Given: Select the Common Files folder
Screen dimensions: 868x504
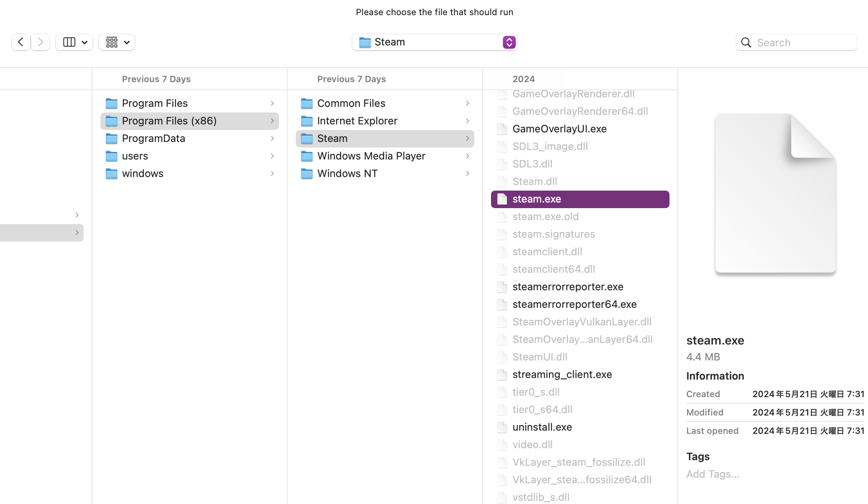Looking at the screenshot, I should coord(351,103).
